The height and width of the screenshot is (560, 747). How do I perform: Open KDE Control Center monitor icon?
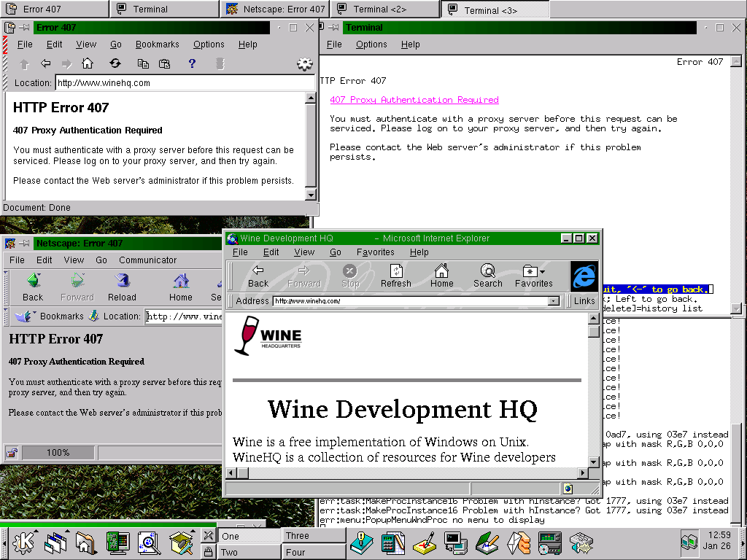[117, 542]
